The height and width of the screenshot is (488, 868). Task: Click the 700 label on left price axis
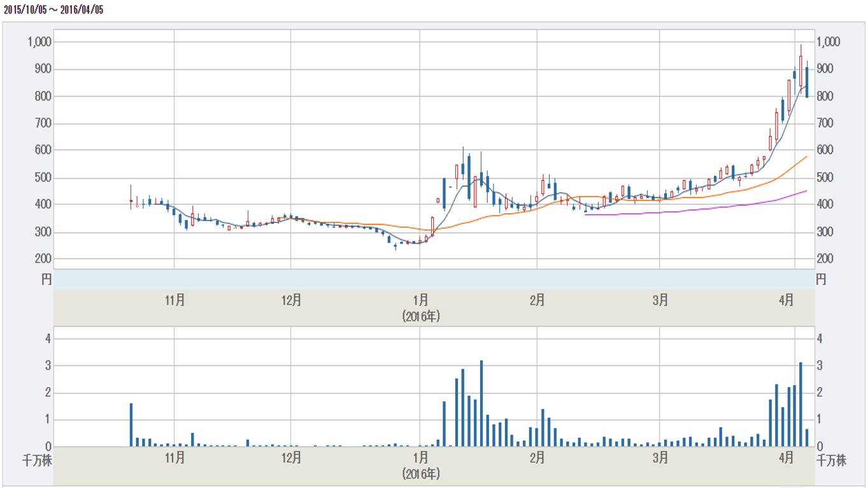pyautogui.click(x=43, y=123)
